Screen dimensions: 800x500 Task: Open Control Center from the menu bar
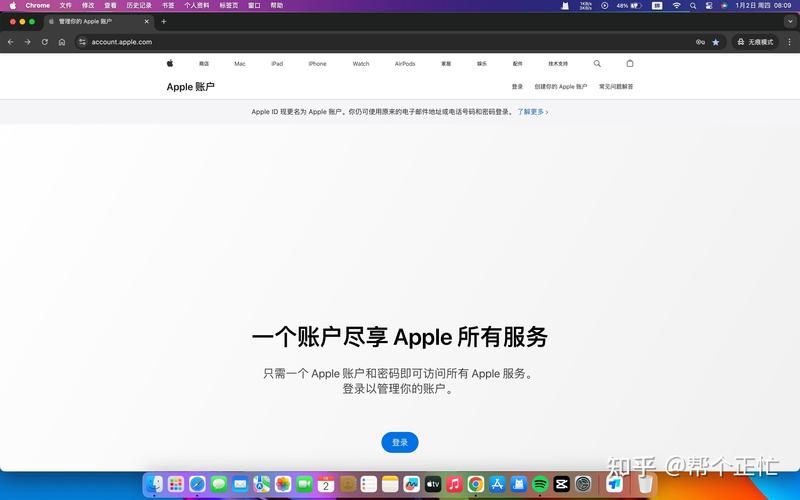tap(709, 6)
